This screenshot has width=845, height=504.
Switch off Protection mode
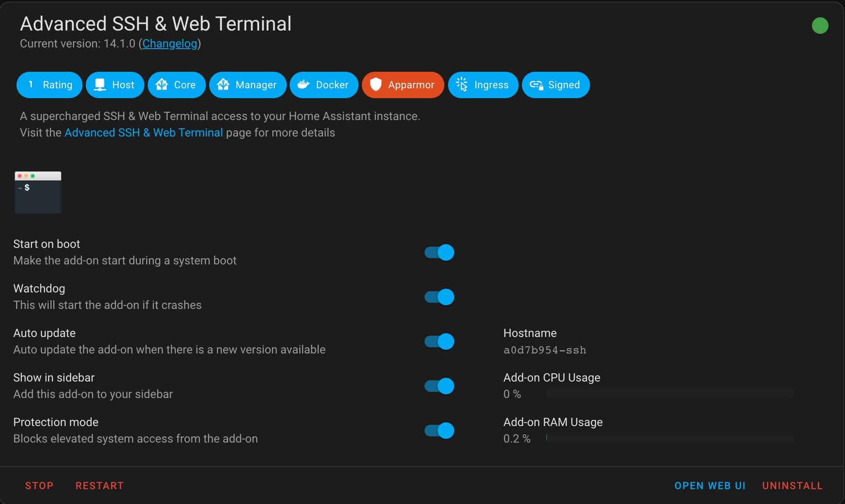[439, 431]
